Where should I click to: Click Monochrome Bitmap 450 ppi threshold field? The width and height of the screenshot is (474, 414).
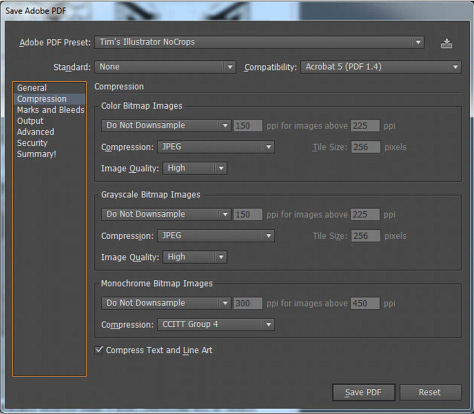pyautogui.click(x=365, y=303)
